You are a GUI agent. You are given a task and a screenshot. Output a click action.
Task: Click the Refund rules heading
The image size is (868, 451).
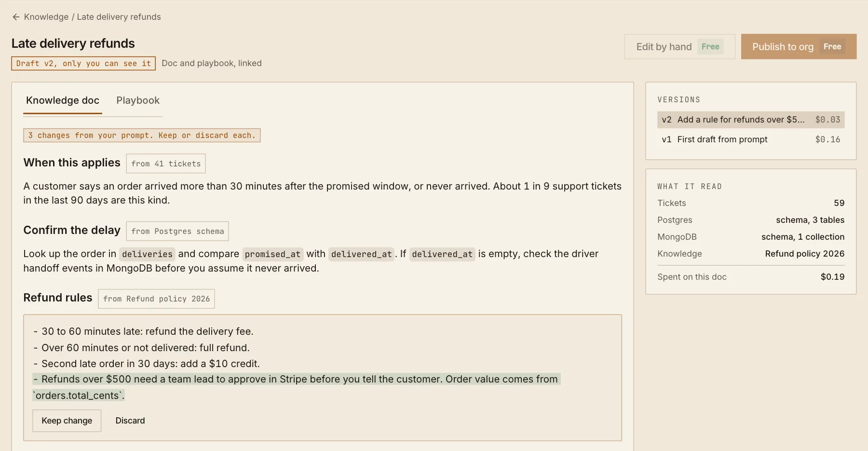click(58, 298)
